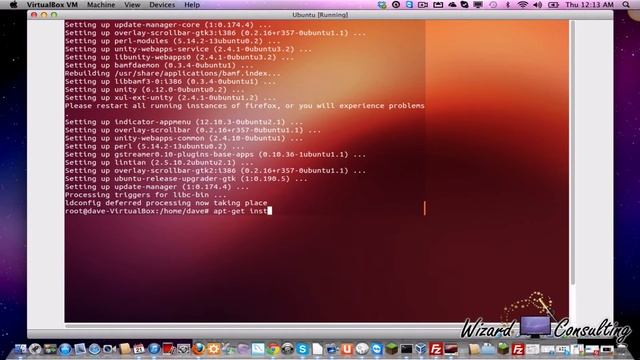Click the clock showing Thu 12:13 AM
Screen dimensions: 640x360
(x=590, y=4)
